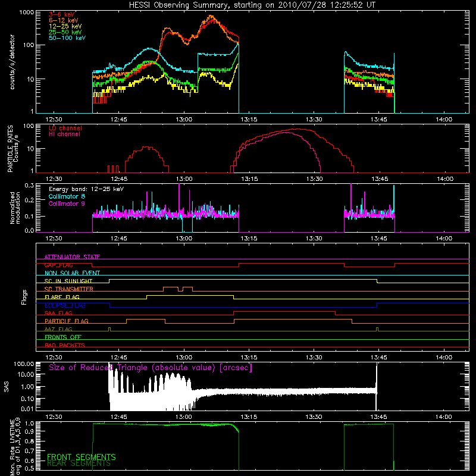Click the Normalized modulation axis label
The height and width of the screenshot is (476, 476).
point(15,208)
